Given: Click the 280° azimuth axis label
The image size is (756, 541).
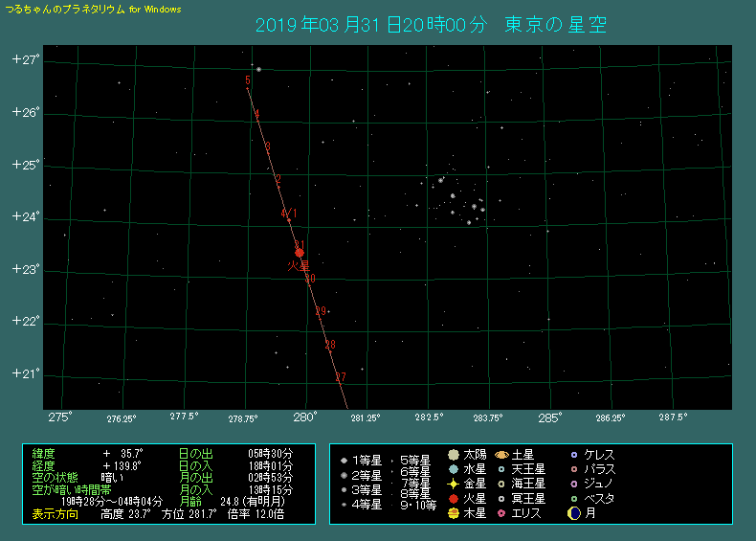Looking at the screenshot, I should tap(305, 417).
